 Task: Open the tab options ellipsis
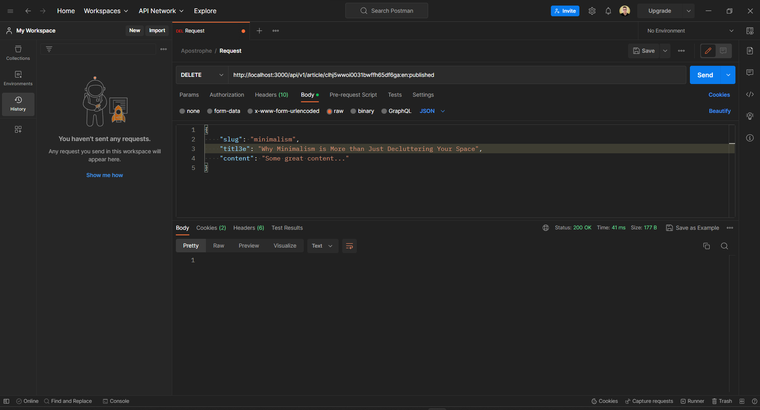click(275, 31)
